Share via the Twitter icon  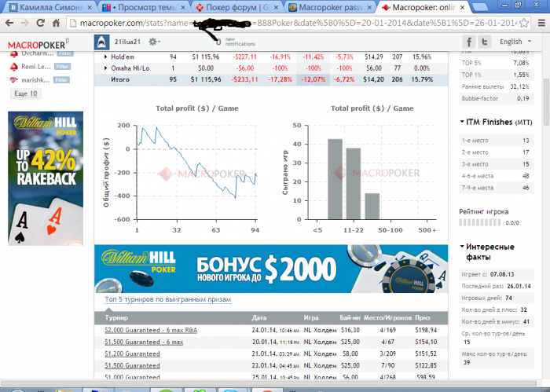click(485, 42)
